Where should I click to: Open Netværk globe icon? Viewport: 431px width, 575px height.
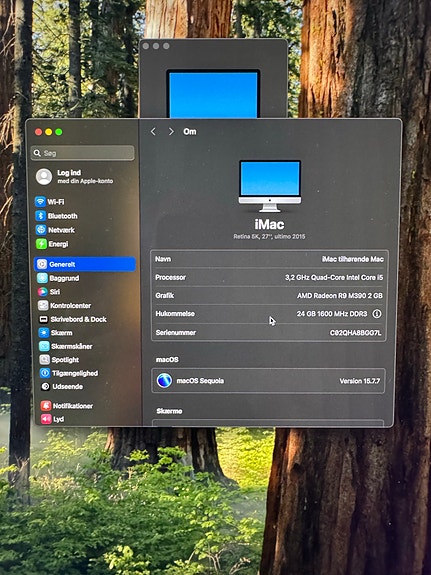coord(41,230)
